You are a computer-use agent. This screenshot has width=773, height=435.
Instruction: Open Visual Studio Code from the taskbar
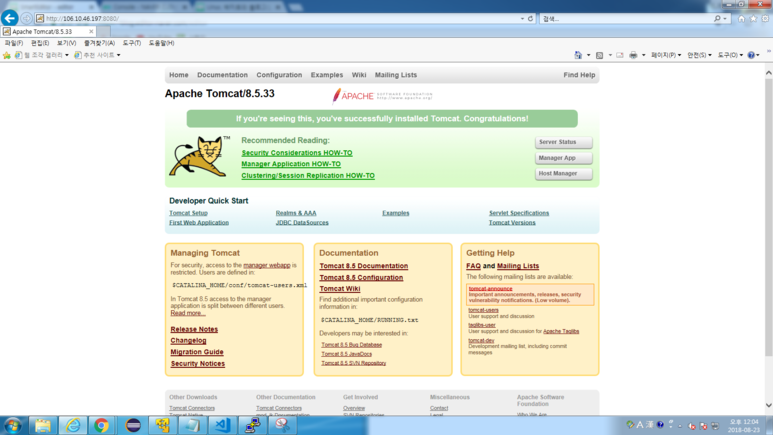coord(222,425)
